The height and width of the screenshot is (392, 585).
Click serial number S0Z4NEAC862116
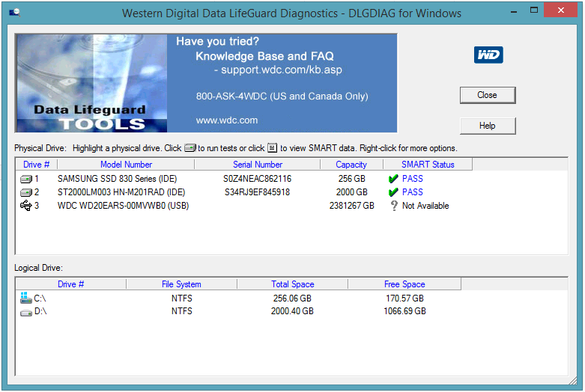pyautogui.click(x=257, y=179)
